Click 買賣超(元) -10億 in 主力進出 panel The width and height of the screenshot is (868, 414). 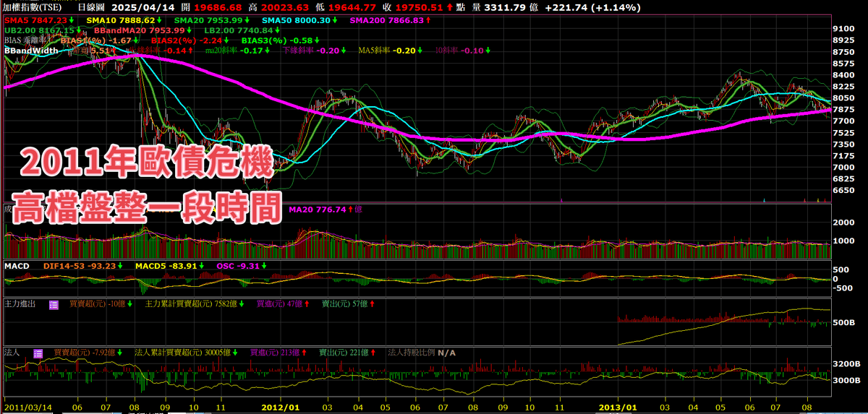(x=96, y=306)
